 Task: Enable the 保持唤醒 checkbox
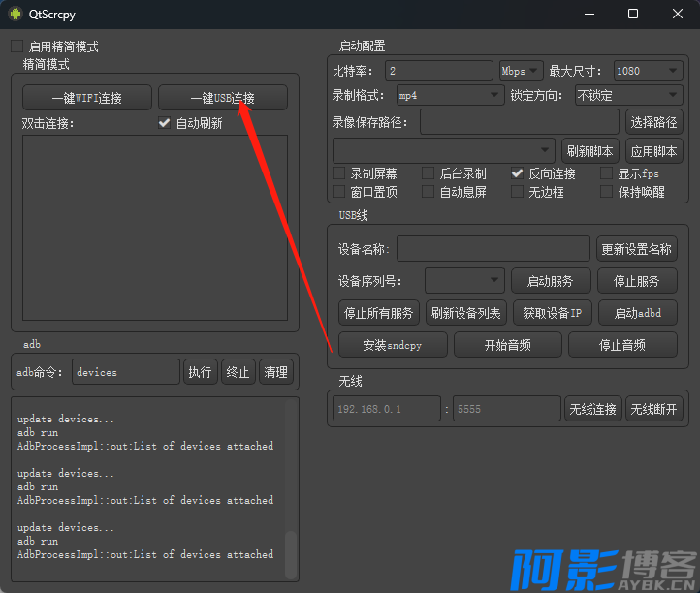(606, 192)
